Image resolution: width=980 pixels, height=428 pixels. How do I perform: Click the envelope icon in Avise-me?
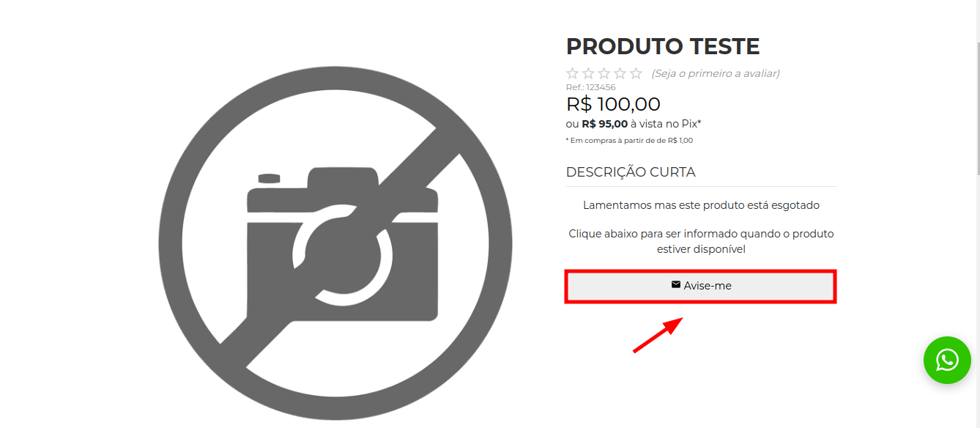[676, 284]
